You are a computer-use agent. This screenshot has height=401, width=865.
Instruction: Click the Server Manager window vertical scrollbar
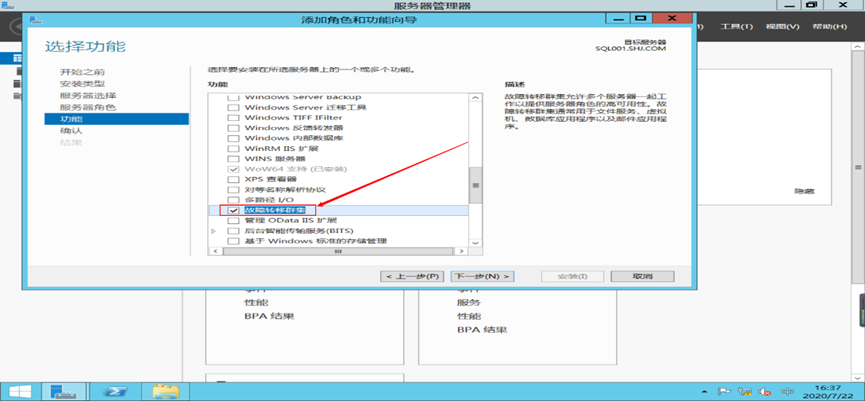[858, 167]
